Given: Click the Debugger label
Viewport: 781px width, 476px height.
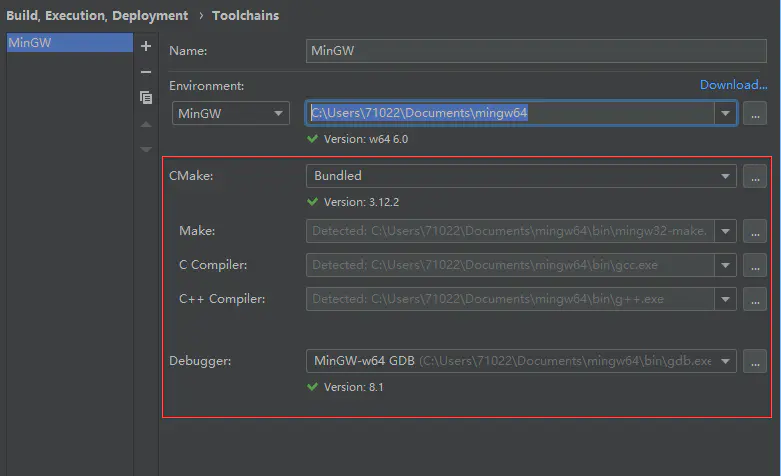Looking at the screenshot, I should [x=200, y=361].
